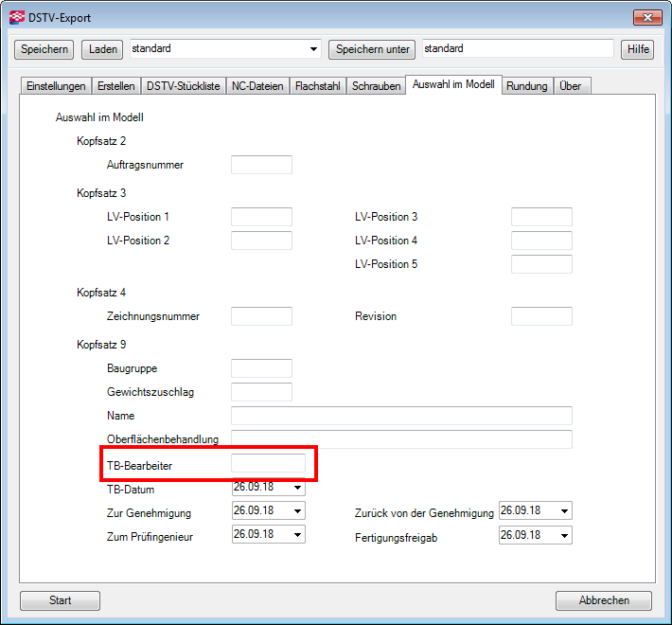Switch to the Schrauben tab
Viewport: 672px width, 625px height.
(377, 86)
